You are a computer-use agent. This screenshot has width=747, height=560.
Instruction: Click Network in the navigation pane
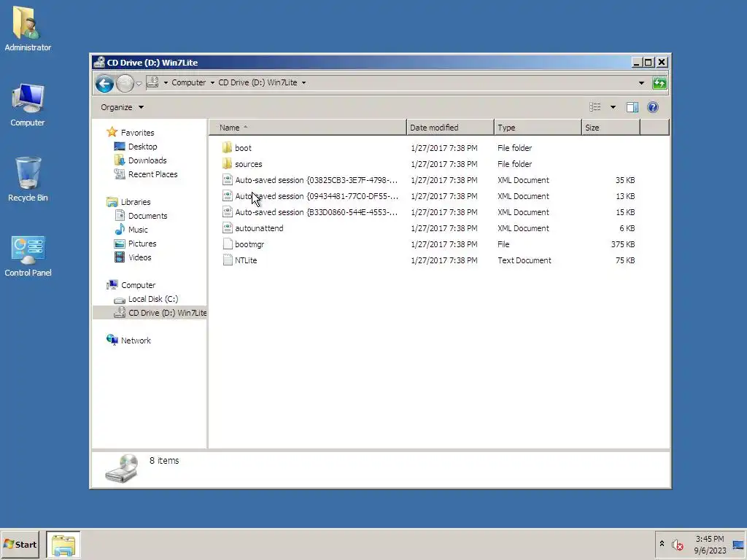[136, 341]
